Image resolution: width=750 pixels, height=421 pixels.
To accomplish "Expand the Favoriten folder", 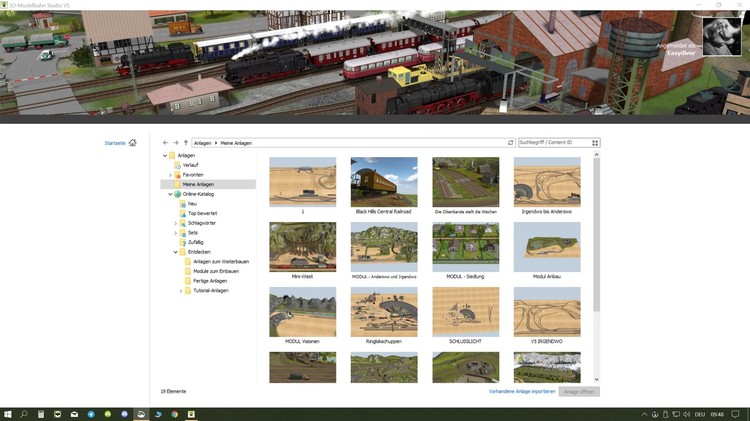I will point(170,175).
